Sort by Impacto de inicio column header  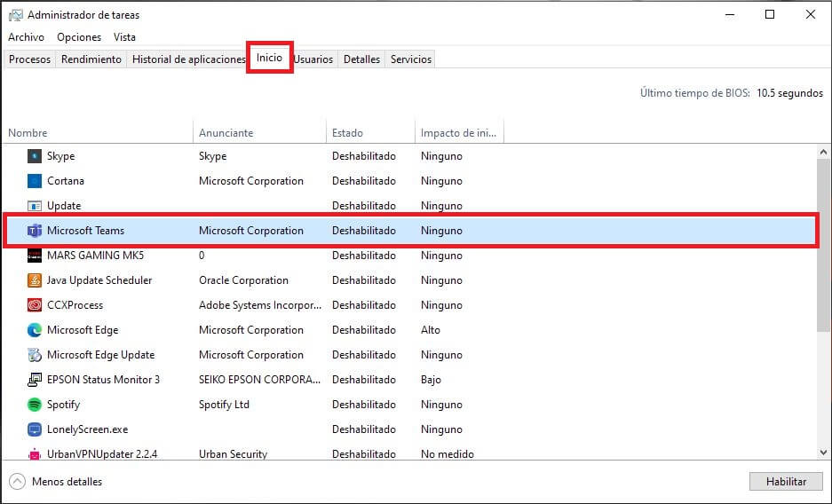pyautogui.click(x=459, y=133)
